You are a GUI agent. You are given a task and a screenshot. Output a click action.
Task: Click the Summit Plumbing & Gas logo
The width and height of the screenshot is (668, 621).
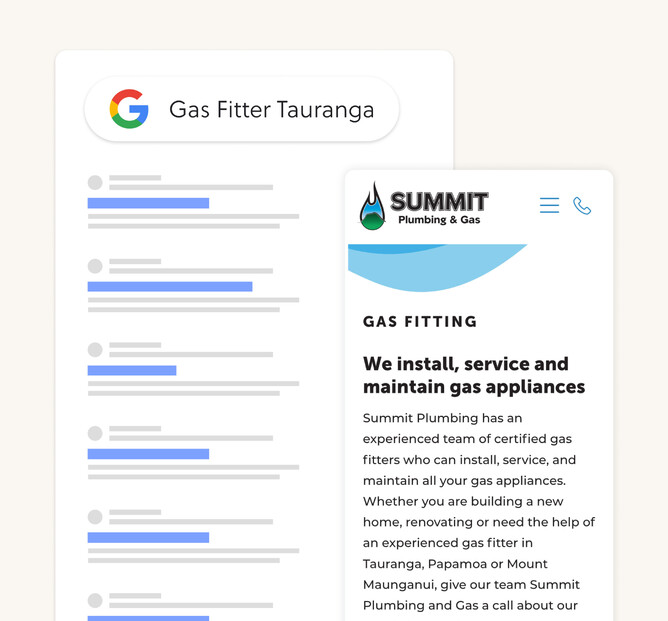pyautogui.click(x=424, y=206)
